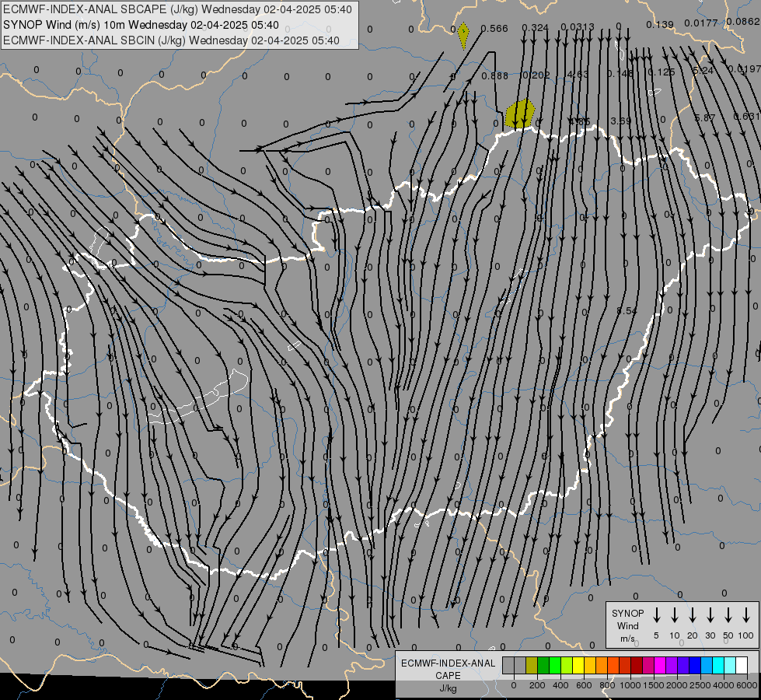Click the wind arrow above the 30 m/s label
The image size is (761, 700).
710,615
